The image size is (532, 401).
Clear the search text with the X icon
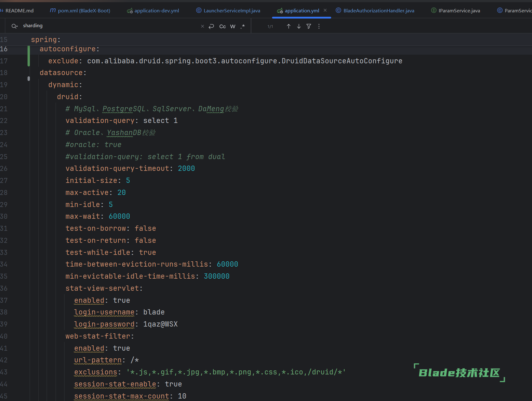pyautogui.click(x=203, y=26)
